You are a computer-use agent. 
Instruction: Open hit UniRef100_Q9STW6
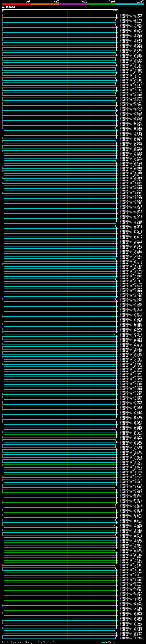tap(131, 98)
